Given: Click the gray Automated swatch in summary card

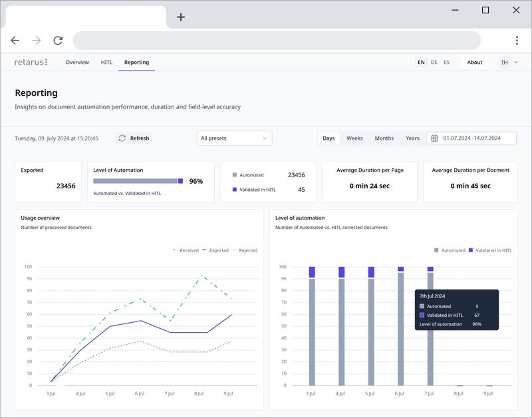Looking at the screenshot, I should (235, 175).
